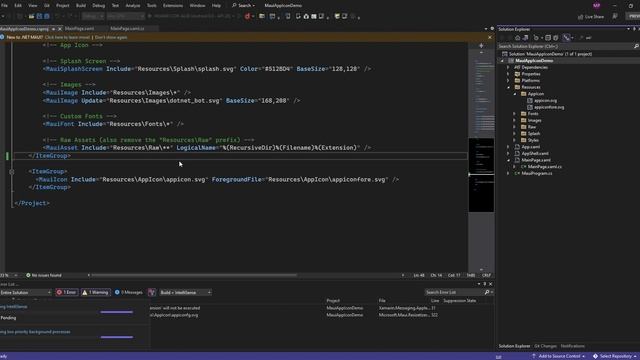Click the Switch Views icon in Solution Explorer
The width and height of the screenshot is (640, 360).
click(525, 38)
